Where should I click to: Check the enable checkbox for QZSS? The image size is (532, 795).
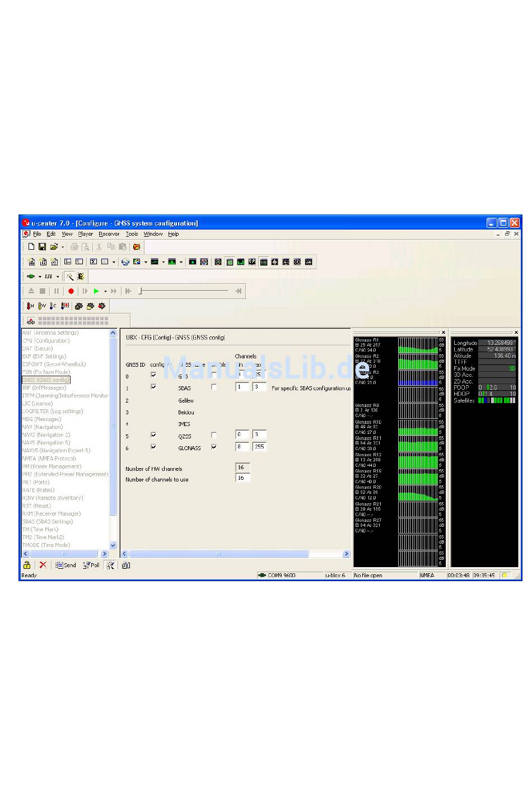(213, 435)
